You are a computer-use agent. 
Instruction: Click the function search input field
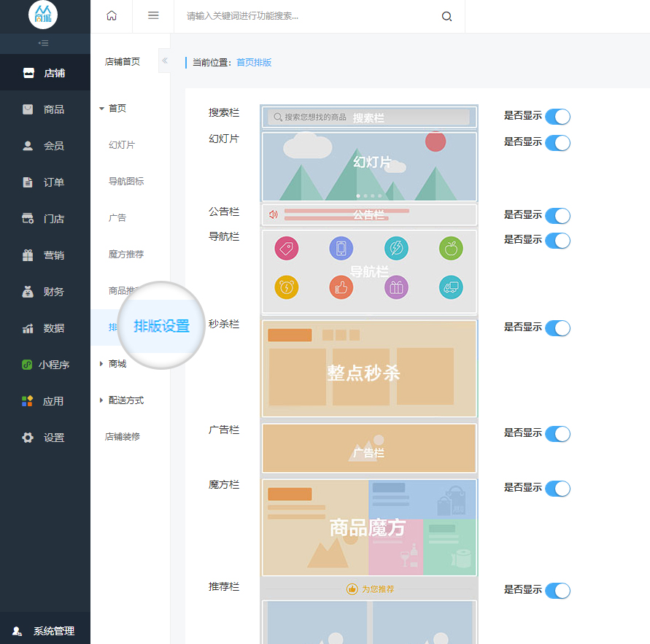306,16
